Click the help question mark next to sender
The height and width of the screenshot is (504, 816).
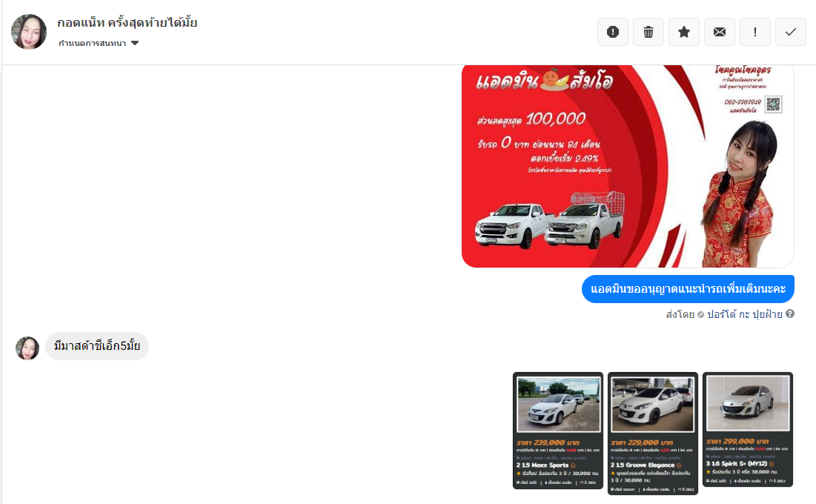click(790, 314)
